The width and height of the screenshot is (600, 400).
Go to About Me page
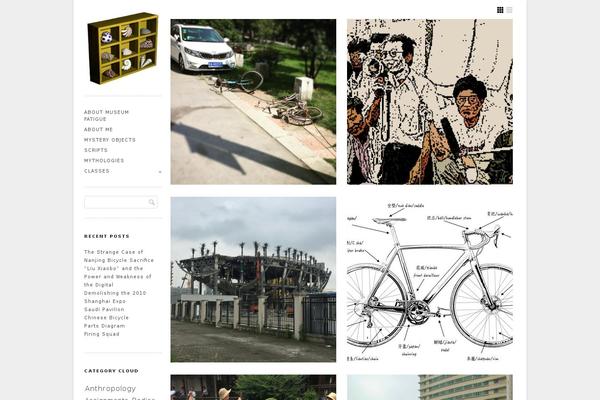98,129
